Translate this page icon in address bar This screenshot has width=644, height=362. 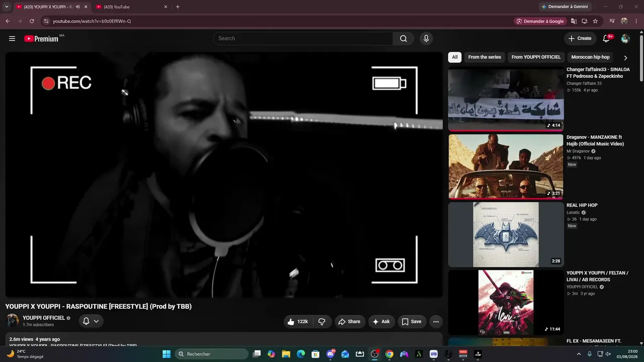pyautogui.click(x=574, y=21)
